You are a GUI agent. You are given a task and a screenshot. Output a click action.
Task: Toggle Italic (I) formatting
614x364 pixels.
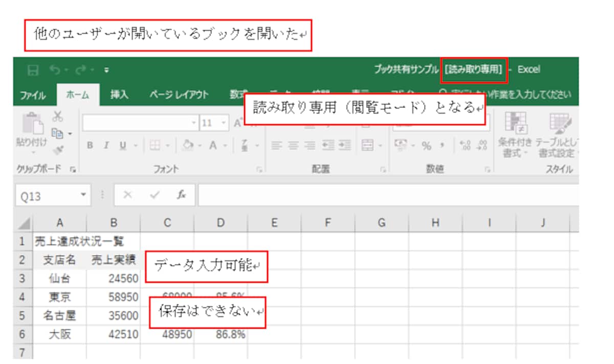point(105,146)
